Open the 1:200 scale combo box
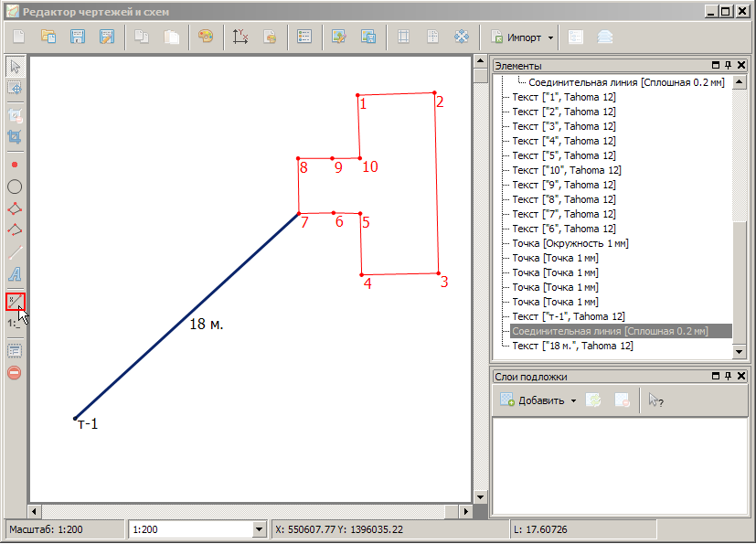 [258, 529]
